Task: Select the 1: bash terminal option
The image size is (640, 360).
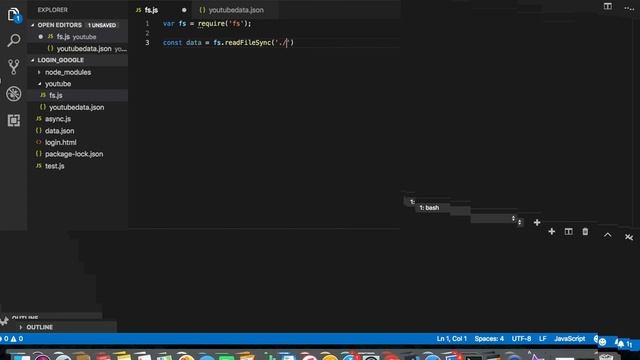Action: [x=429, y=208]
